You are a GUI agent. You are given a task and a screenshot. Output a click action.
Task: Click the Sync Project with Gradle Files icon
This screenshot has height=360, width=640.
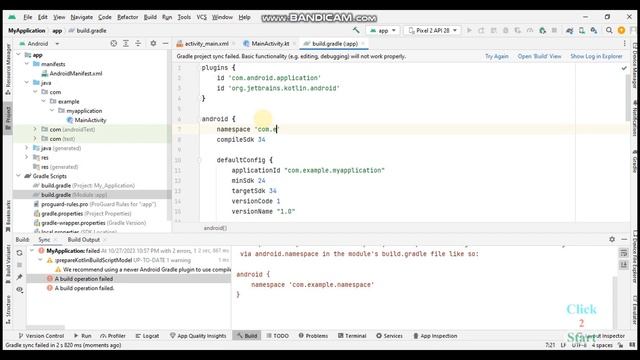coord(569,30)
